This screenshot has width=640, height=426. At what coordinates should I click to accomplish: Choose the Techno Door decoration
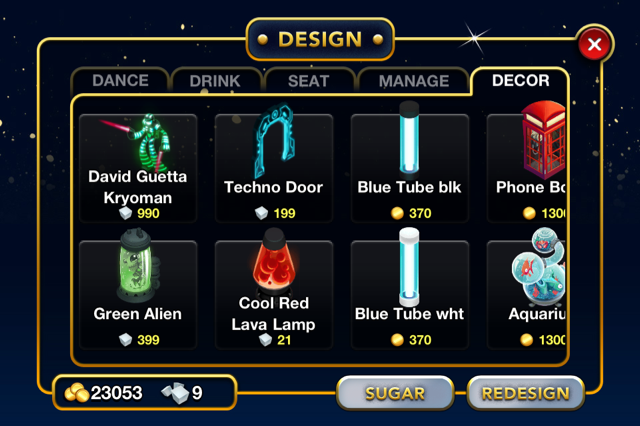(274, 168)
